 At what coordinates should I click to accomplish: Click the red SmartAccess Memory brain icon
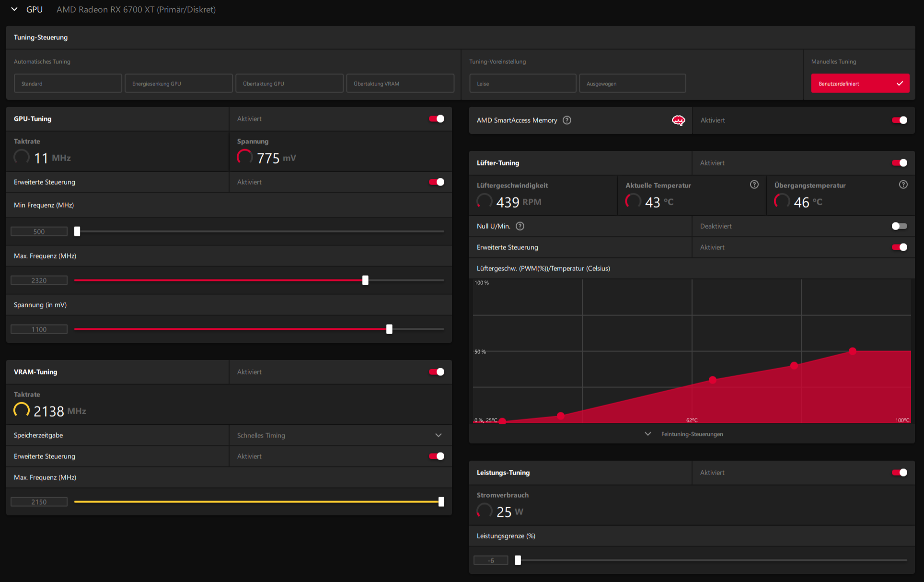point(679,120)
